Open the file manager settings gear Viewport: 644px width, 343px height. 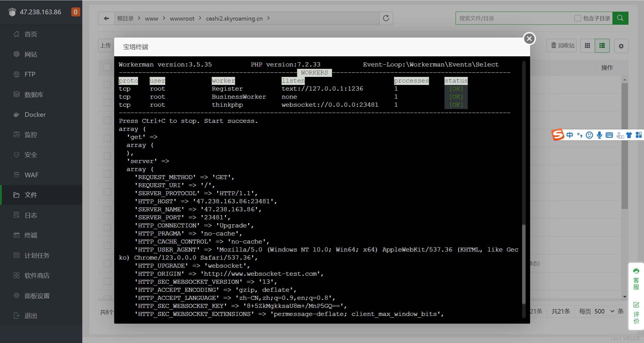pyautogui.click(x=621, y=46)
